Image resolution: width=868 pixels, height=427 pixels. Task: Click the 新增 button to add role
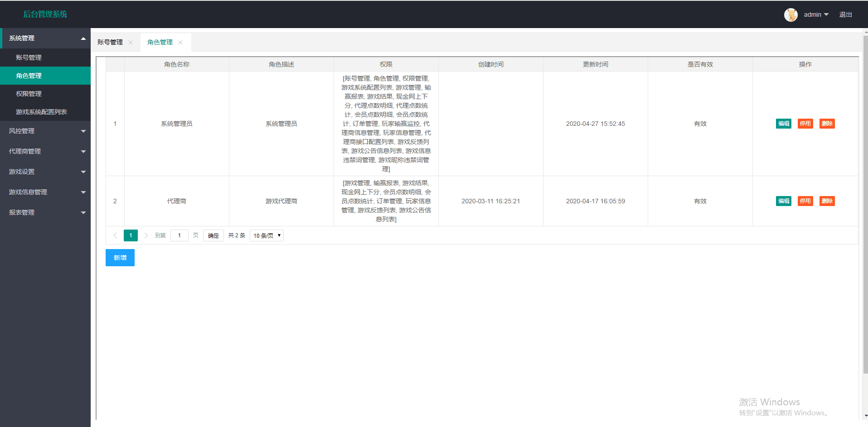[120, 258]
